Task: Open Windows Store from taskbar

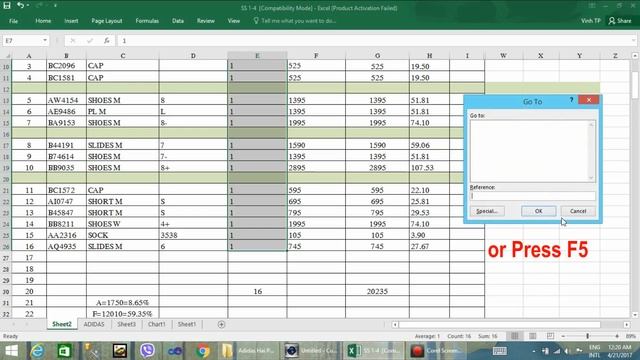Action: [x=64, y=351]
